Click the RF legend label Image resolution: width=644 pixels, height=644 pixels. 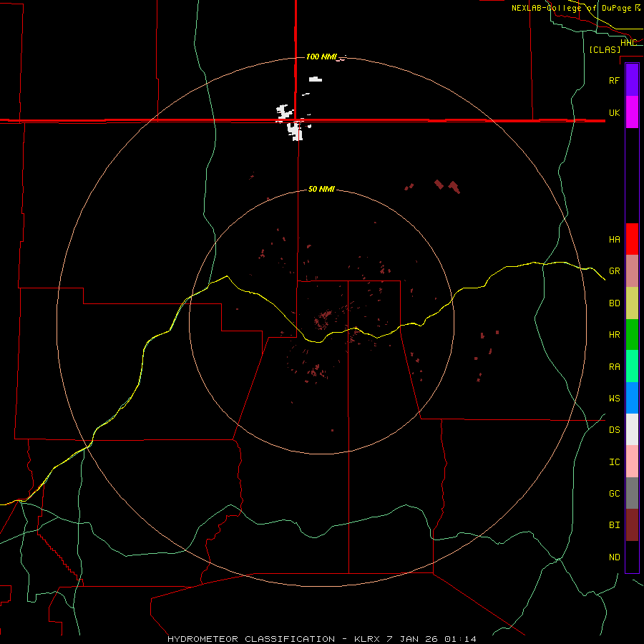[614, 80]
